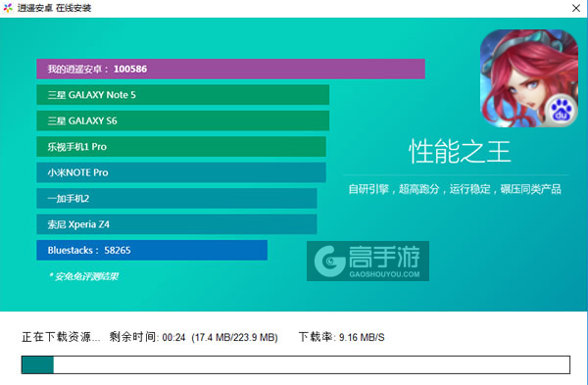Screen dimensions: 588x385
Task: Close the online installer window
Action: click(576, 8)
